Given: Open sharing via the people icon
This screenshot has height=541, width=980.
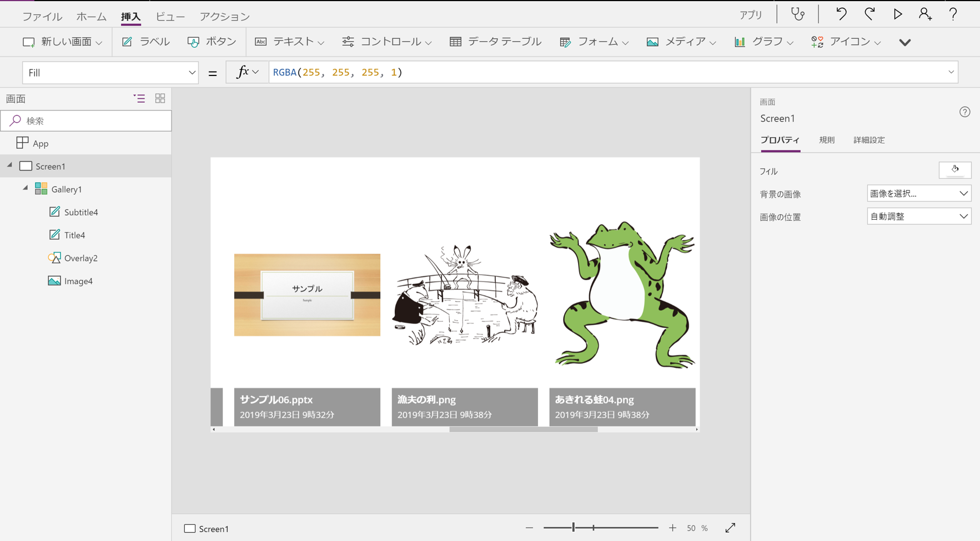Looking at the screenshot, I should pyautogui.click(x=926, y=14).
